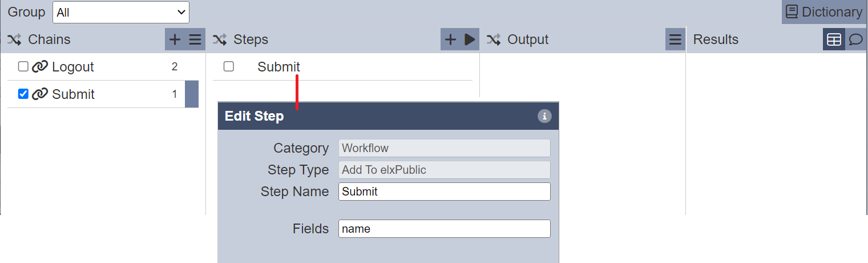
Task: Open the Output panel menu icon
Action: point(675,39)
